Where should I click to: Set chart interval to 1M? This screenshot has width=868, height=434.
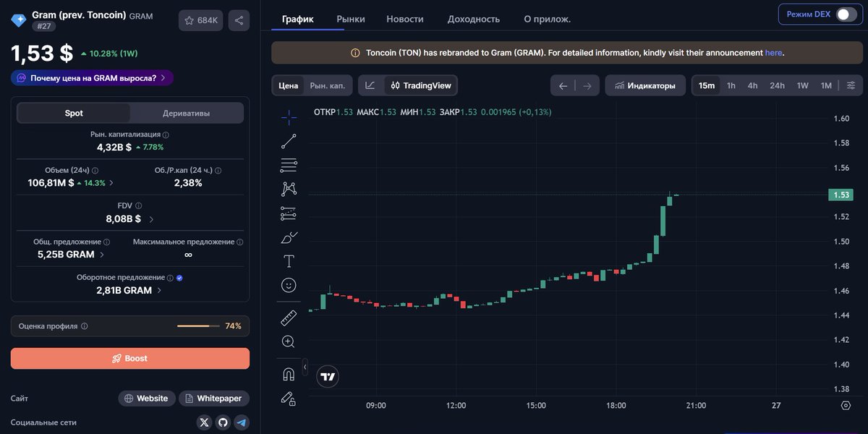[x=826, y=85]
